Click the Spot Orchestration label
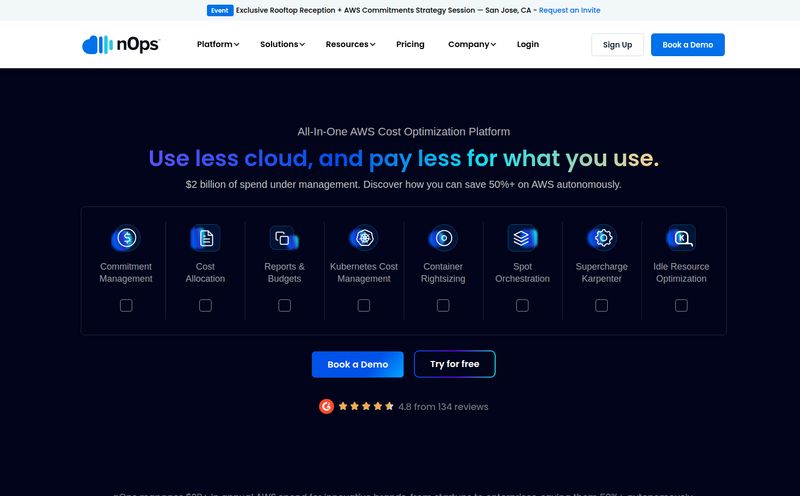The width and height of the screenshot is (800, 496). point(522,272)
